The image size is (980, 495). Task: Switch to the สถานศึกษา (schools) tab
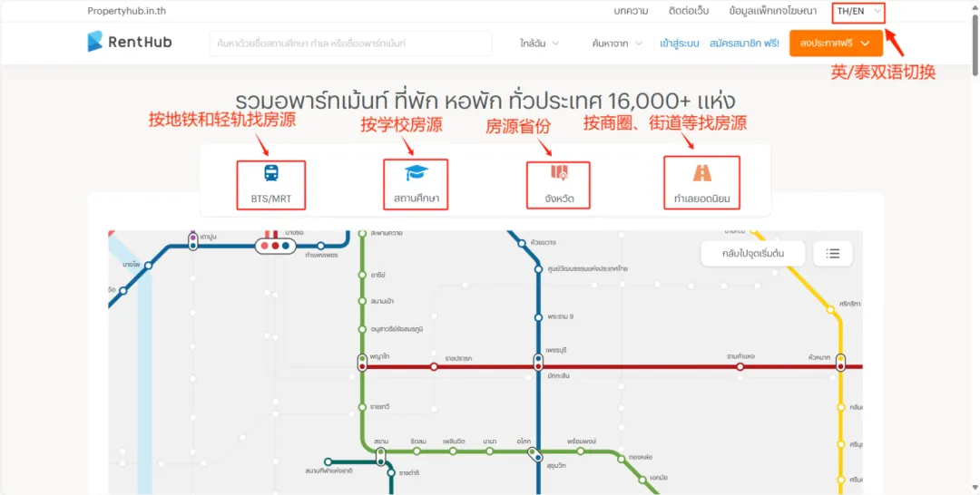tap(416, 184)
